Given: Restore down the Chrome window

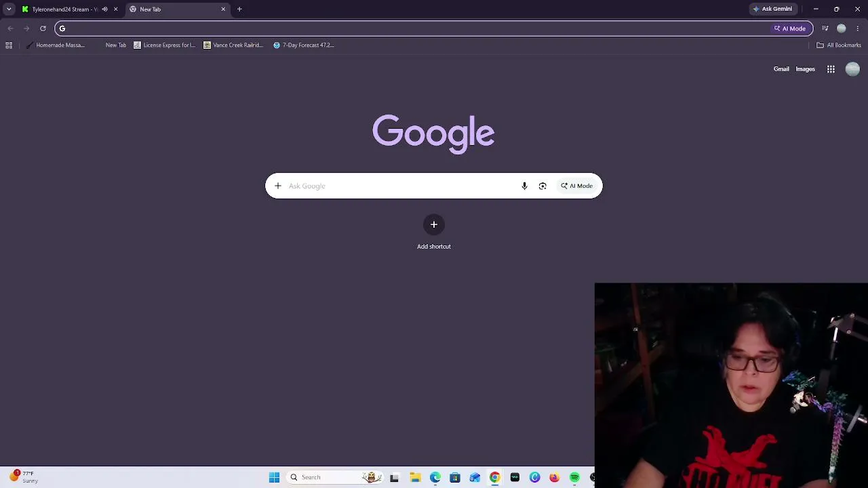Looking at the screenshot, I should [x=837, y=9].
